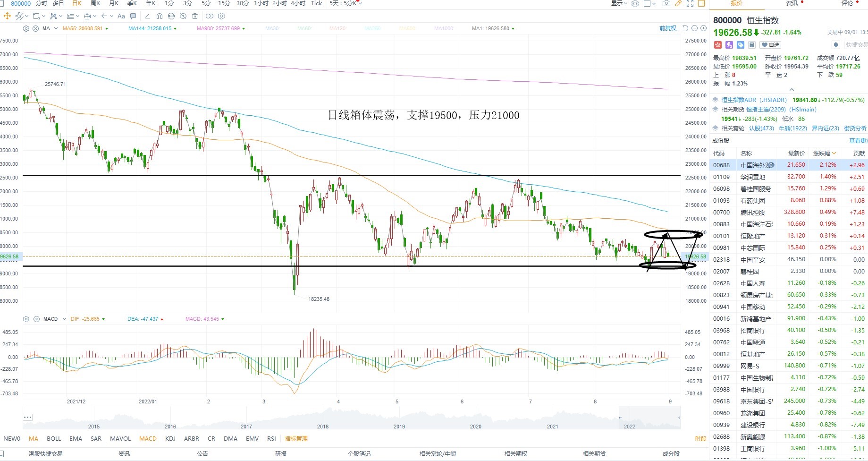The width and height of the screenshot is (868, 461).
Task: Expand MA144 line options arrow
Action: pos(175,29)
